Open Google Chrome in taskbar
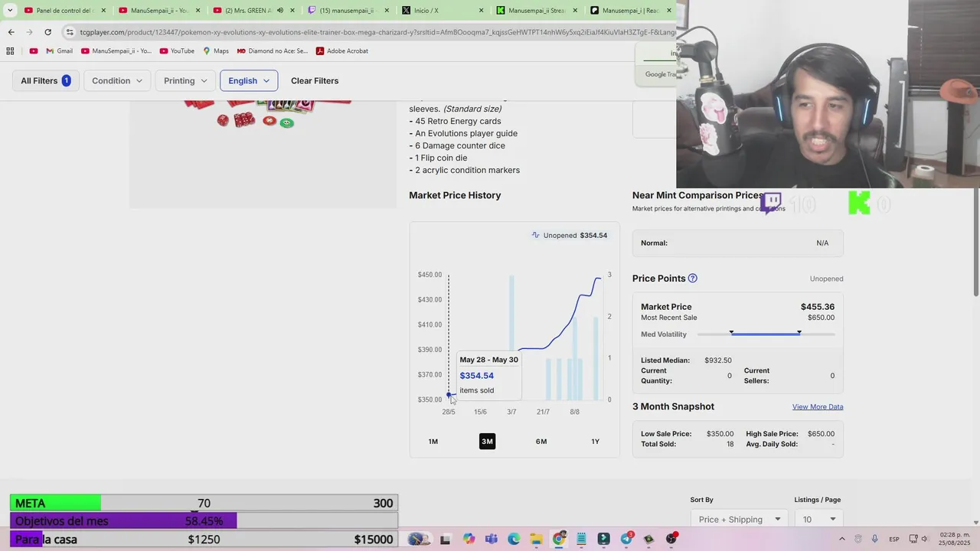 (x=559, y=539)
